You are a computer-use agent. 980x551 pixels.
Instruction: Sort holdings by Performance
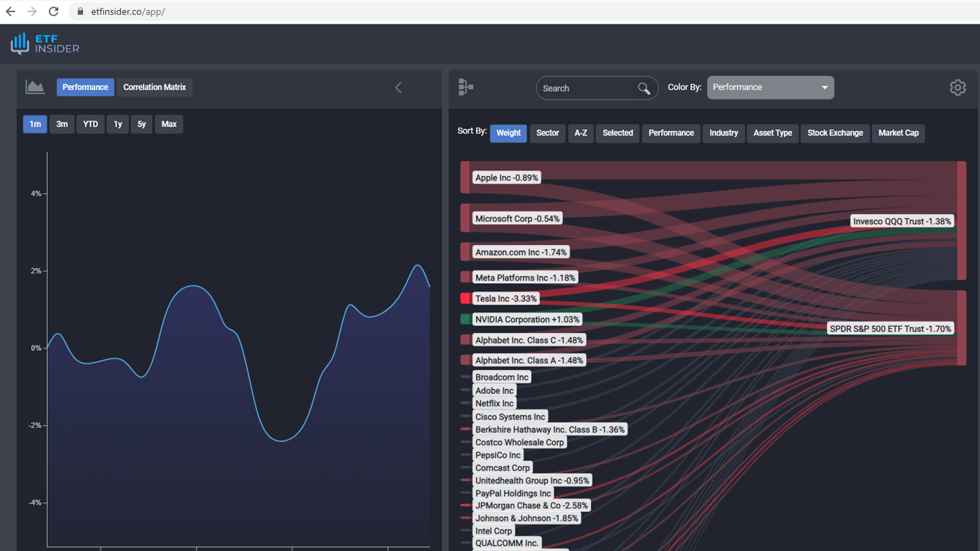671,133
